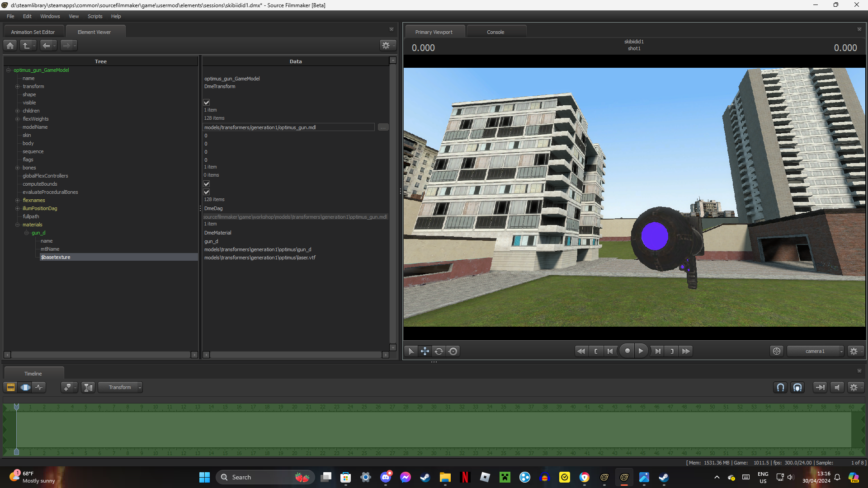Click the taskbar Search box

[x=265, y=477]
